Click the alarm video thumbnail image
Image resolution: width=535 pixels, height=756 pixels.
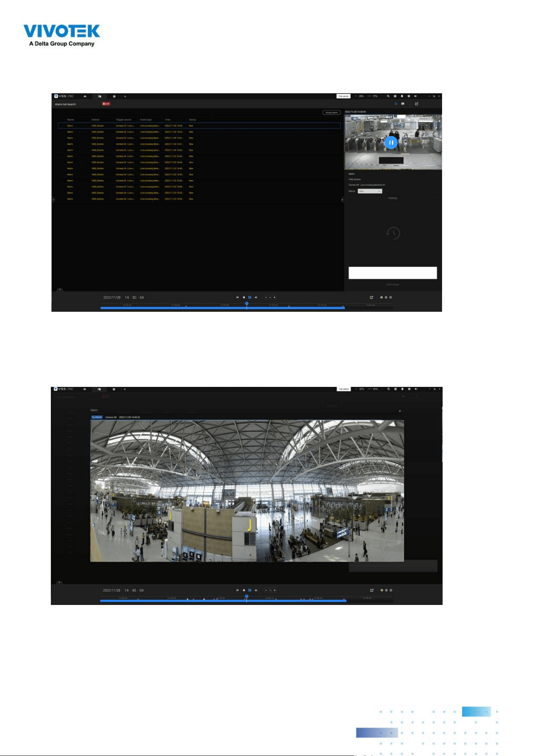coord(393,142)
